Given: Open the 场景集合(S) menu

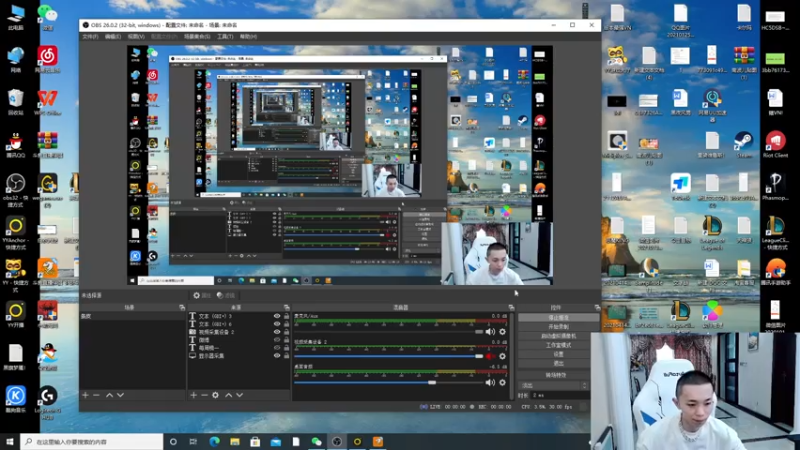Looking at the screenshot, I should (197, 37).
